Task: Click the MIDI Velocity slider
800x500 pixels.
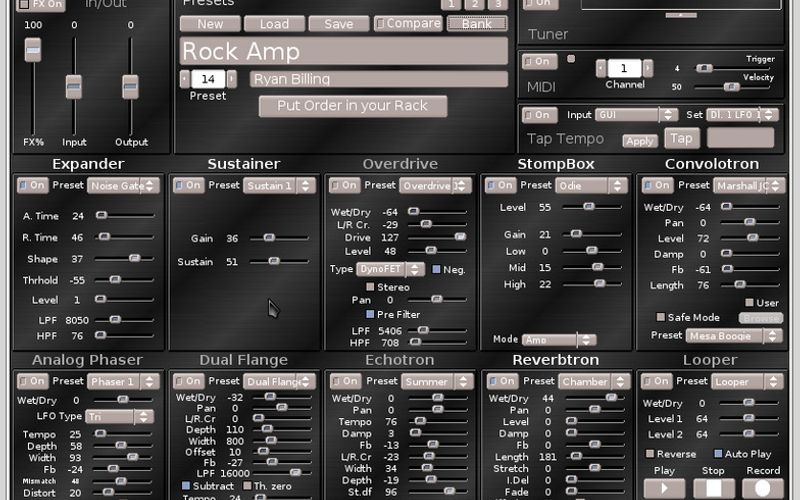Action: 732,87
